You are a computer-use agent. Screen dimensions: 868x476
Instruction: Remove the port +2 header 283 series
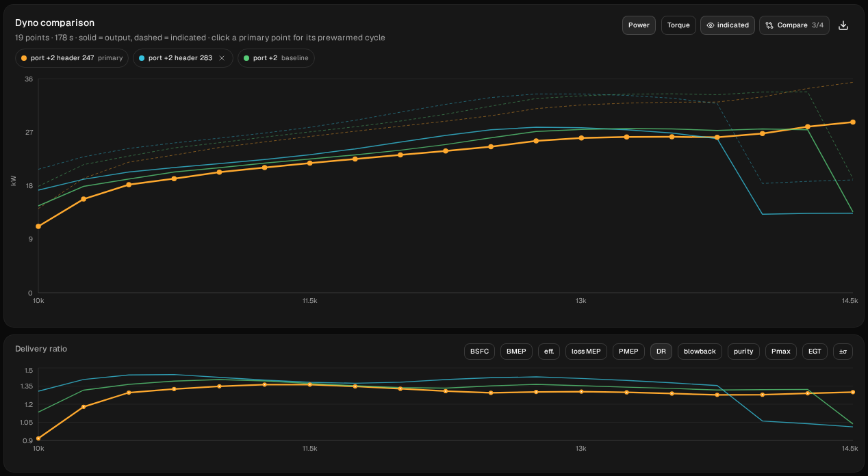pos(222,58)
